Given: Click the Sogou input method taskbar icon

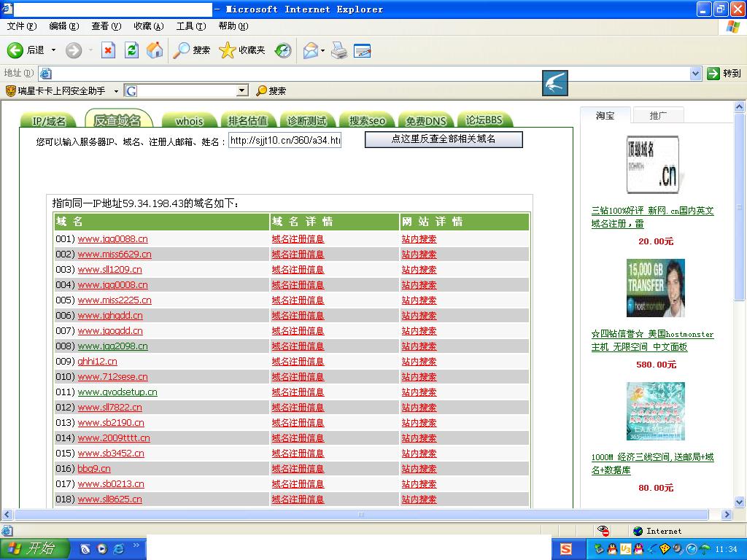Looking at the screenshot, I should click(x=567, y=549).
